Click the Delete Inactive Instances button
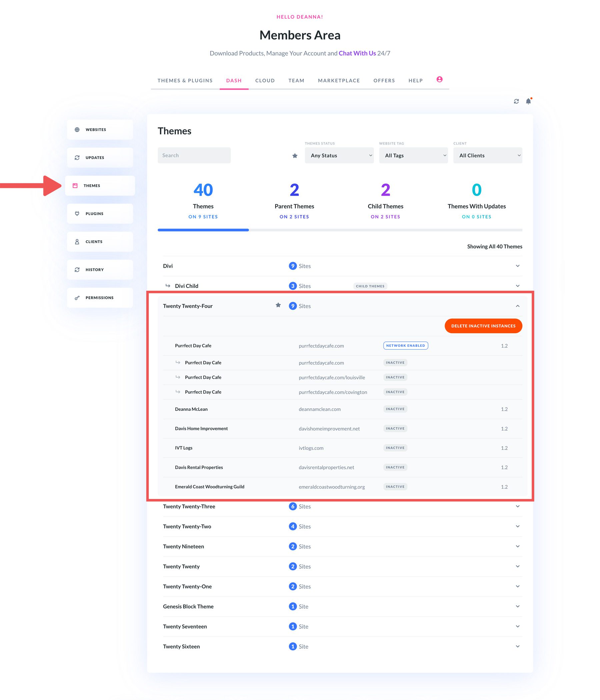 tap(483, 326)
